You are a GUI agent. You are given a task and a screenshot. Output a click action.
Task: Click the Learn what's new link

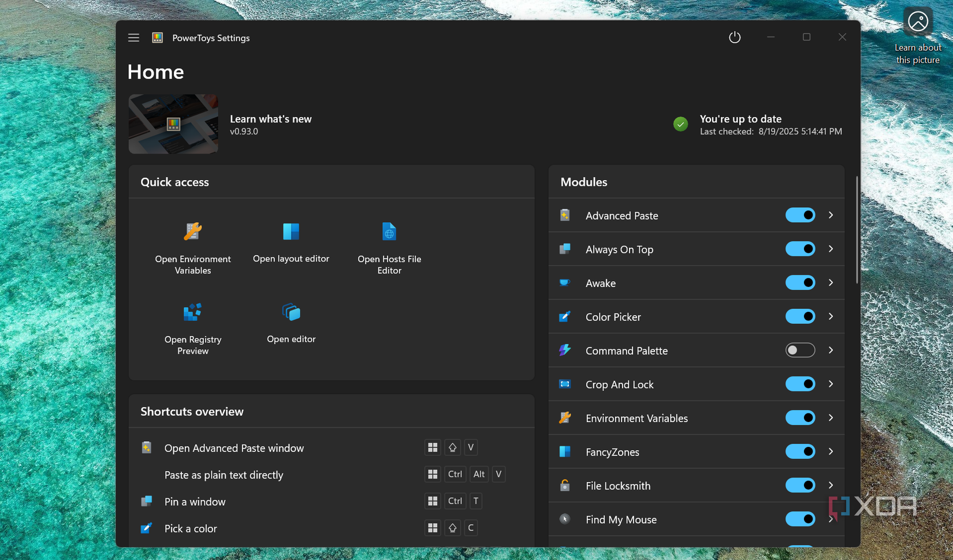tap(271, 119)
